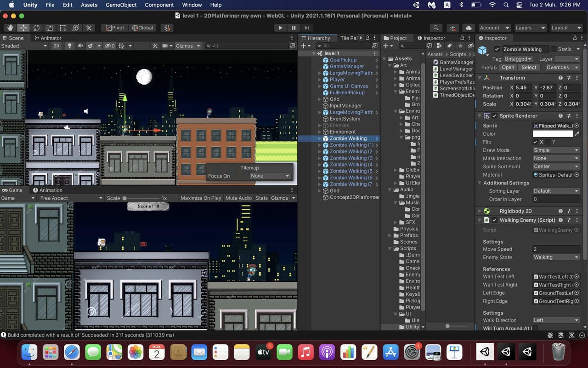Uncheck Flip X checkbox
Viewport: 588px width, 368px height.
[536, 142]
